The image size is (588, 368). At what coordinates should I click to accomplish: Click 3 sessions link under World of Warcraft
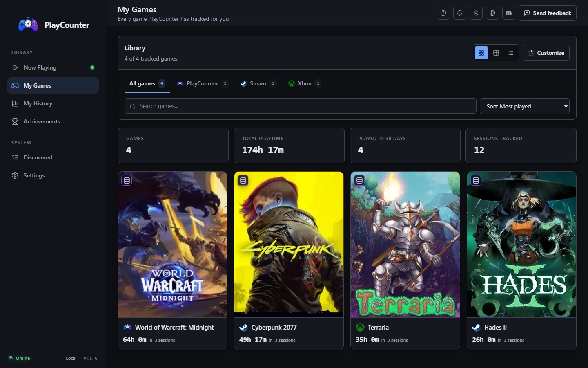pos(165,340)
